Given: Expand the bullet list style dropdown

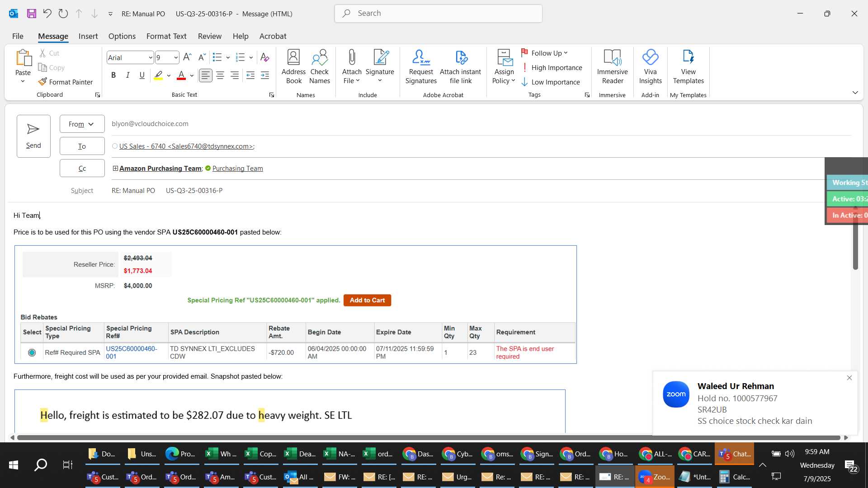Looking at the screenshot, I should coord(228,57).
